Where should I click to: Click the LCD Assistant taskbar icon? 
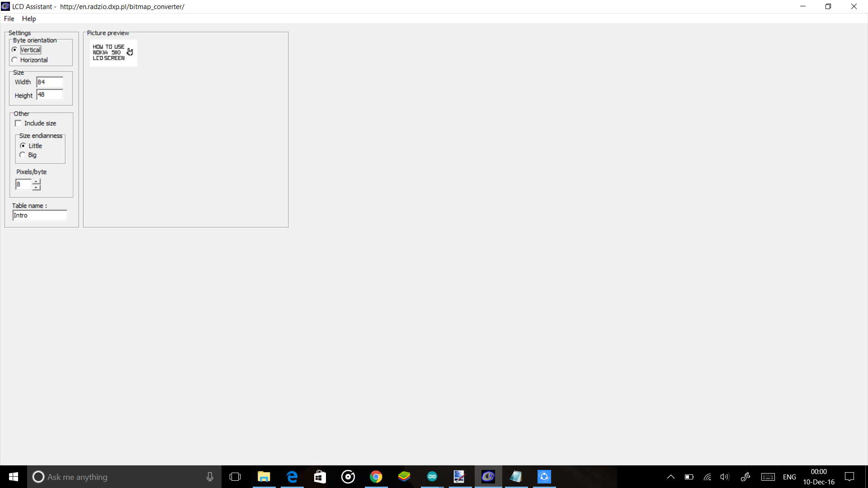click(x=488, y=477)
